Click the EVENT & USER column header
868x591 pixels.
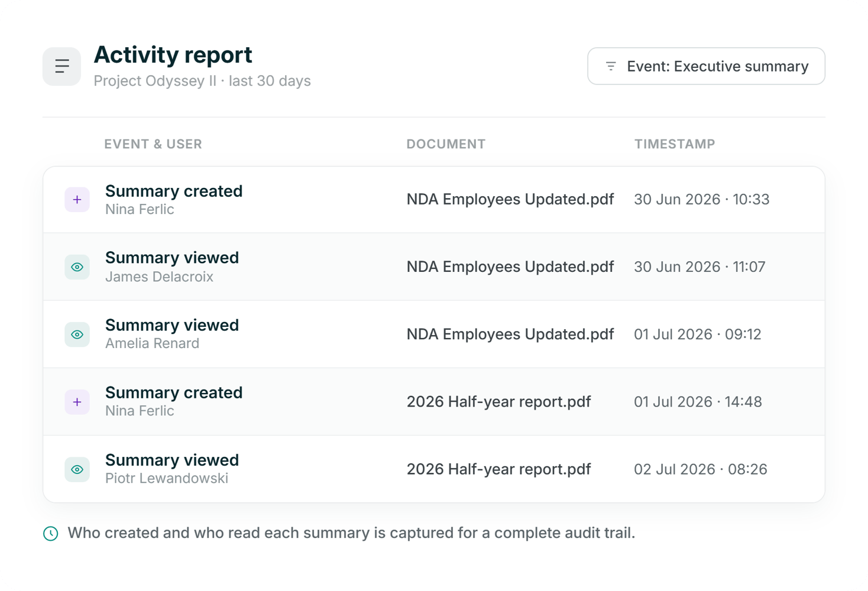(153, 144)
